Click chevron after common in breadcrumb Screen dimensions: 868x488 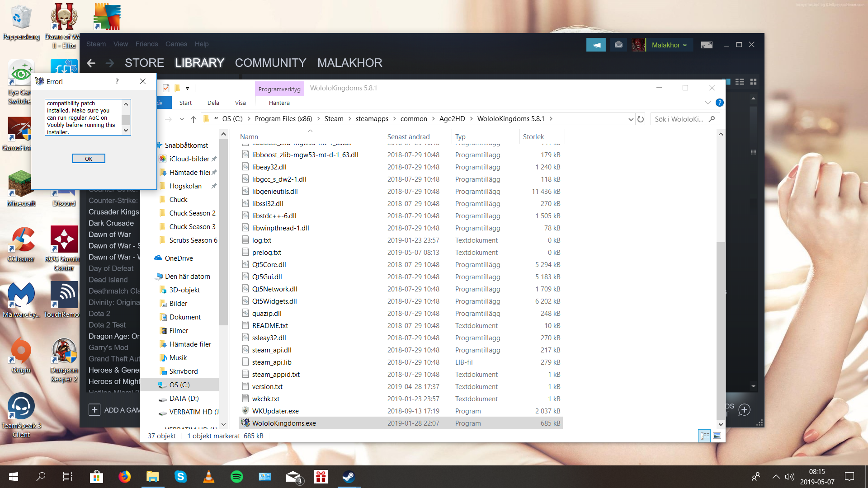[x=434, y=119]
